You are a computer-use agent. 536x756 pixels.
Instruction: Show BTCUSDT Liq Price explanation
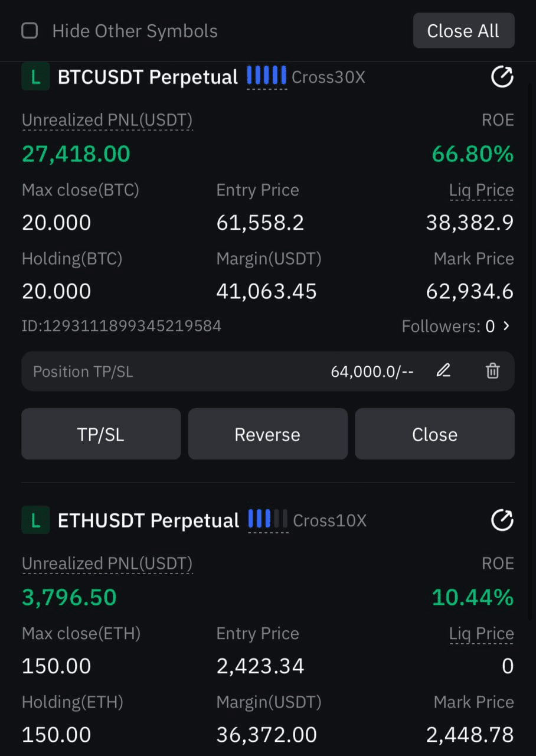[481, 190]
